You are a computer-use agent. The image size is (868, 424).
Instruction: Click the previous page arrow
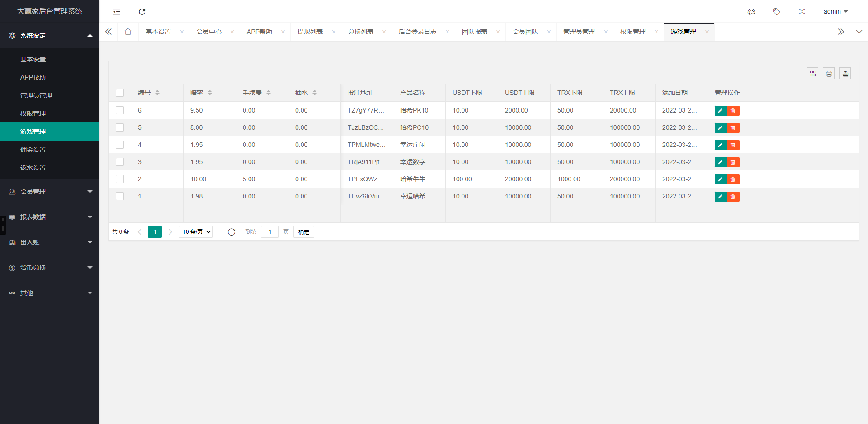[x=140, y=232]
